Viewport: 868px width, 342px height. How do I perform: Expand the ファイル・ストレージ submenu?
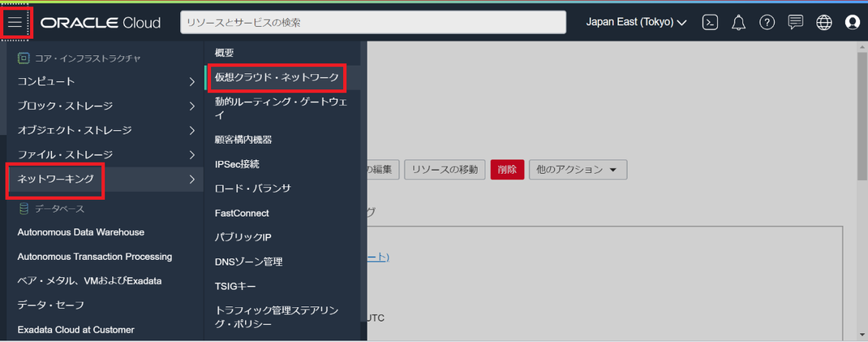(105, 154)
